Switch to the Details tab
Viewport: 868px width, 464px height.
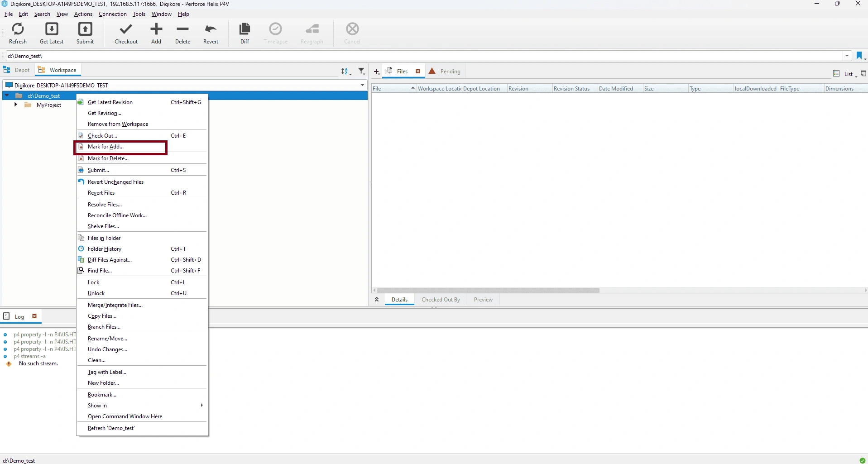(399, 300)
